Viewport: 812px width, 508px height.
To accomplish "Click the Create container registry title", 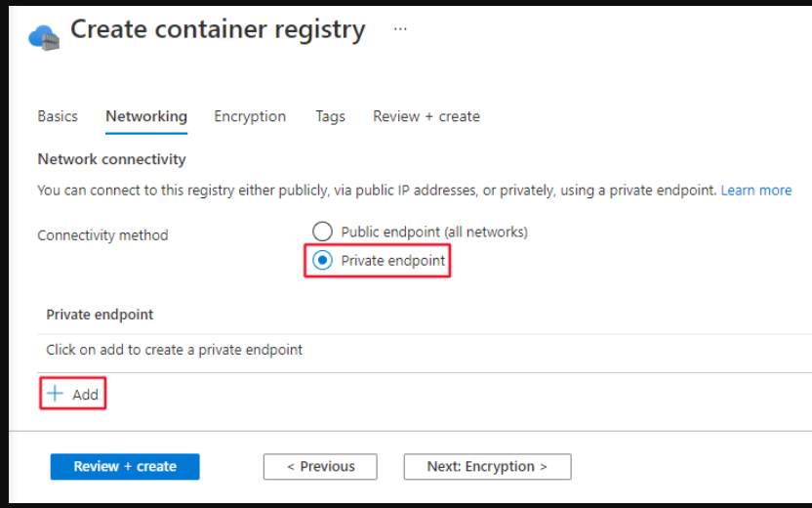I will pos(218,29).
